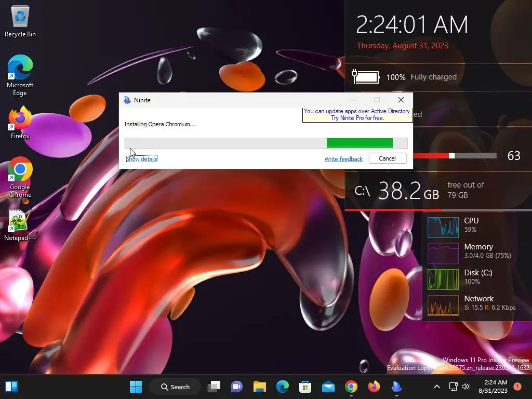Open the taskbar clock showing 2:24 AM
The width and height of the screenshot is (532, 399).
pos(493,387)
